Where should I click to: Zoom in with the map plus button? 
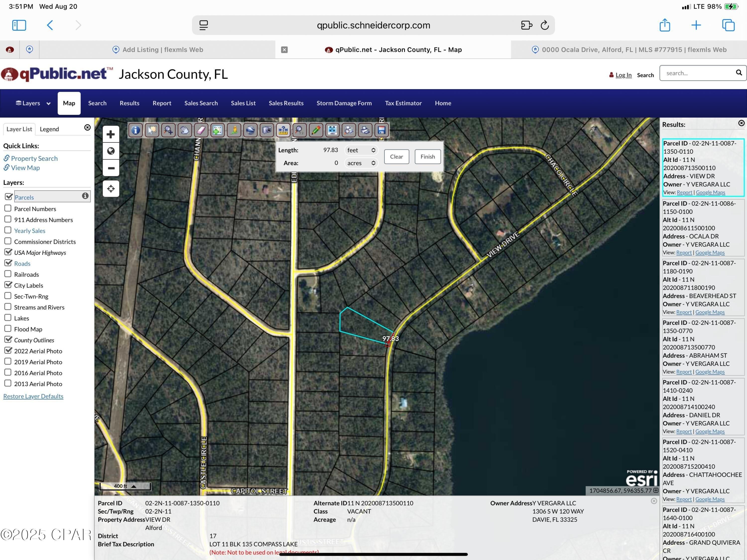111,135
